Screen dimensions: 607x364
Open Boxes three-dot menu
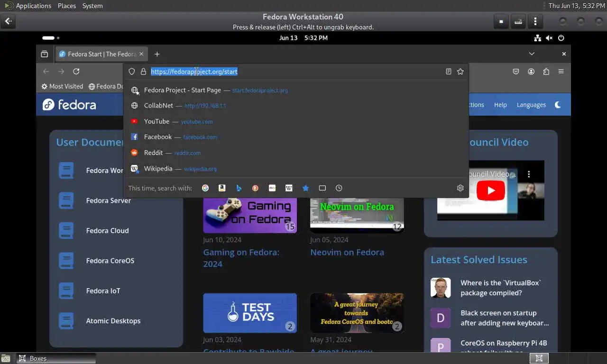[x=535, y=21]
